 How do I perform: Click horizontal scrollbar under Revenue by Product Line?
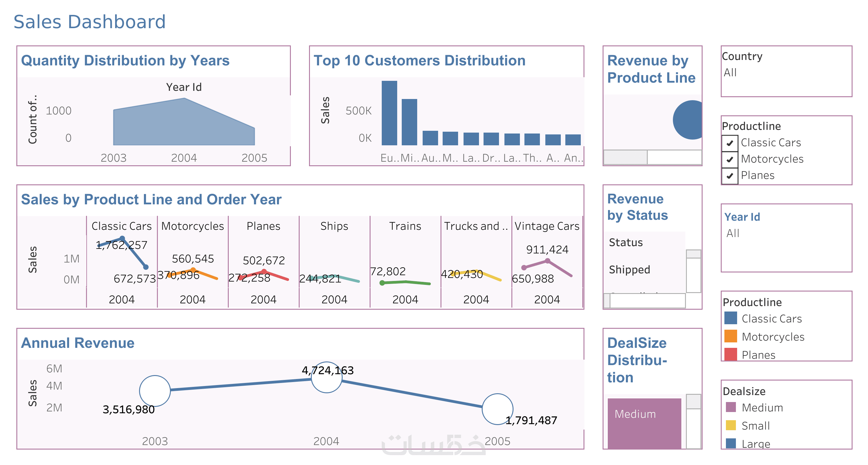625,157
